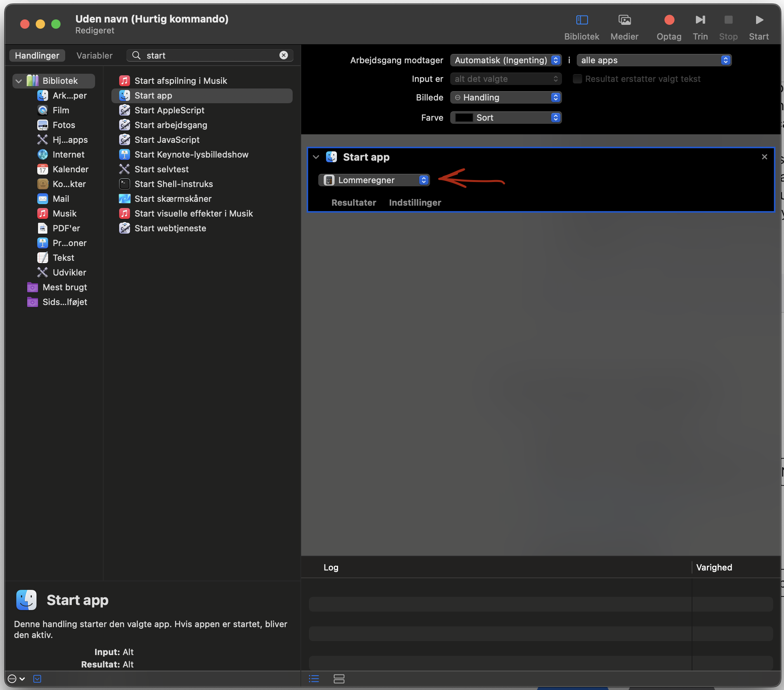Click Indstillinger in Start app action
The width and height of the screenshot is (784, 690).
[415, 203]
